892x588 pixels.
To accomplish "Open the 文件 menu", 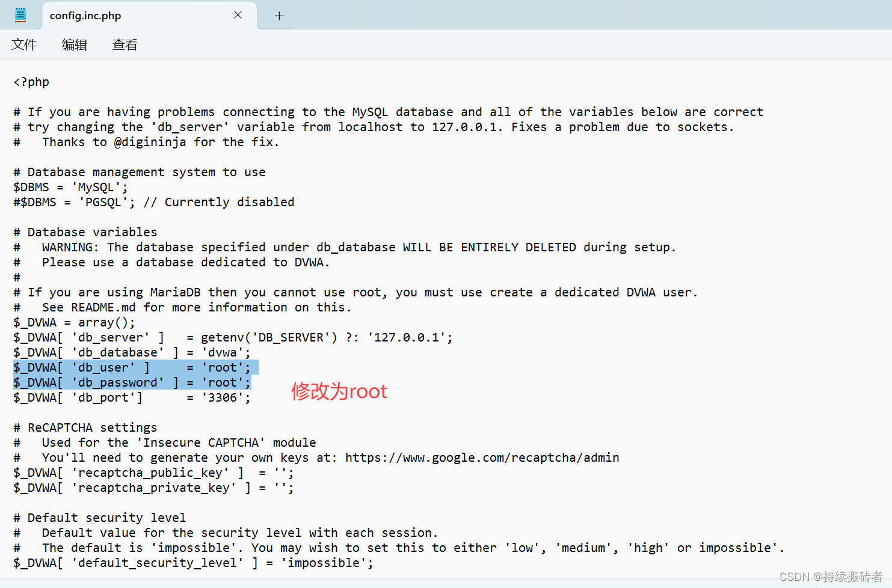I will pyautogui.click(x=24, y=44).
